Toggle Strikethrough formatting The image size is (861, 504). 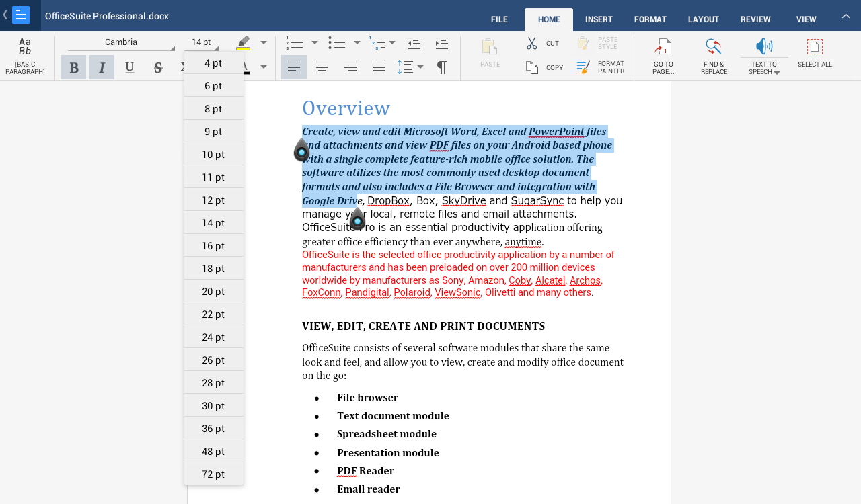[x=157, y=67]
